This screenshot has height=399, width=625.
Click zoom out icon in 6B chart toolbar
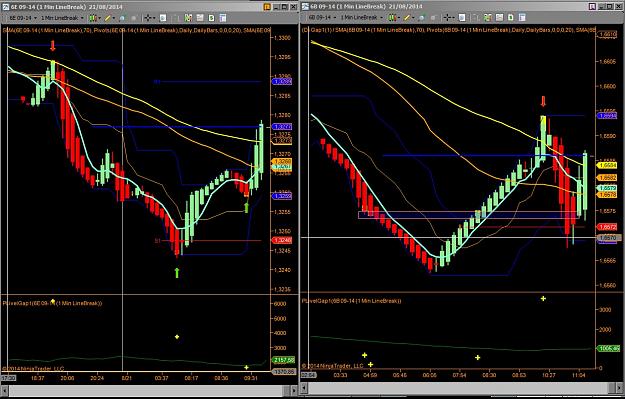[x=433, y=18]
